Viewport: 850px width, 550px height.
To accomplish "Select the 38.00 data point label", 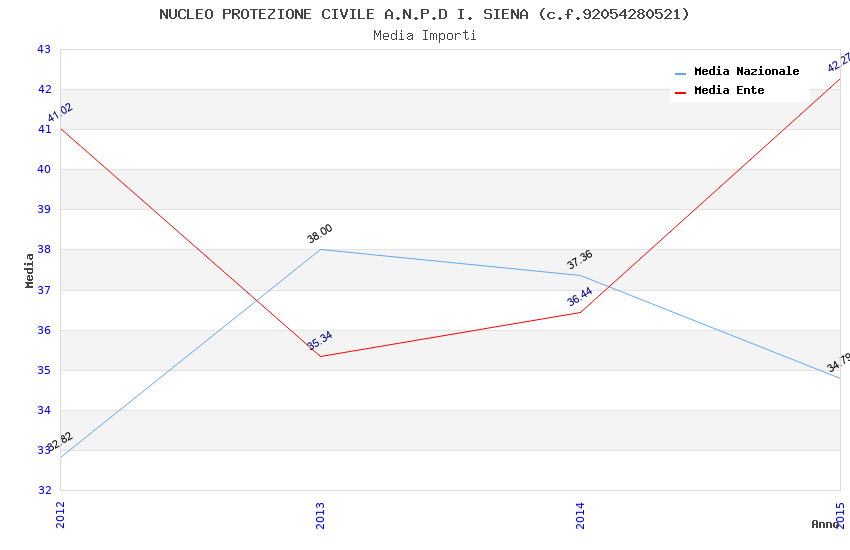I will pos(320,234).
